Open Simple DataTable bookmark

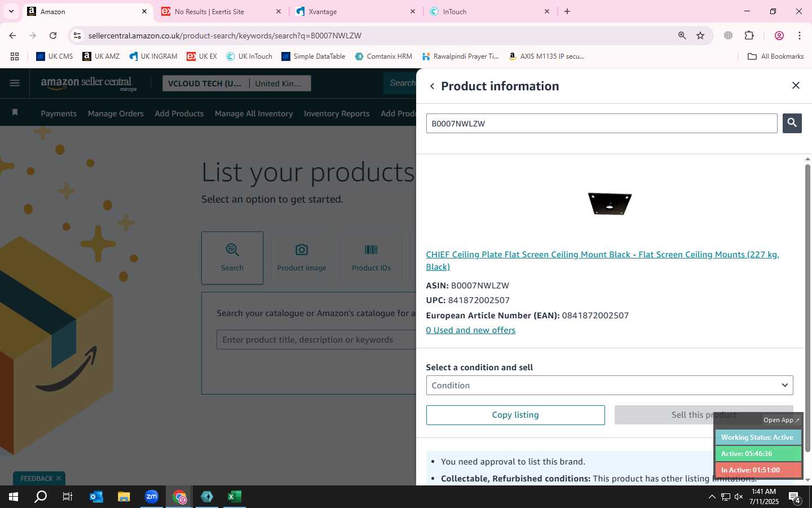[314, 56]
